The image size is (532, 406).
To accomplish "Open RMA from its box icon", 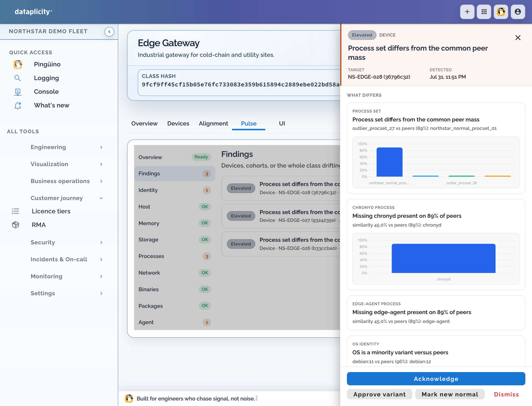I will point(16,225).
